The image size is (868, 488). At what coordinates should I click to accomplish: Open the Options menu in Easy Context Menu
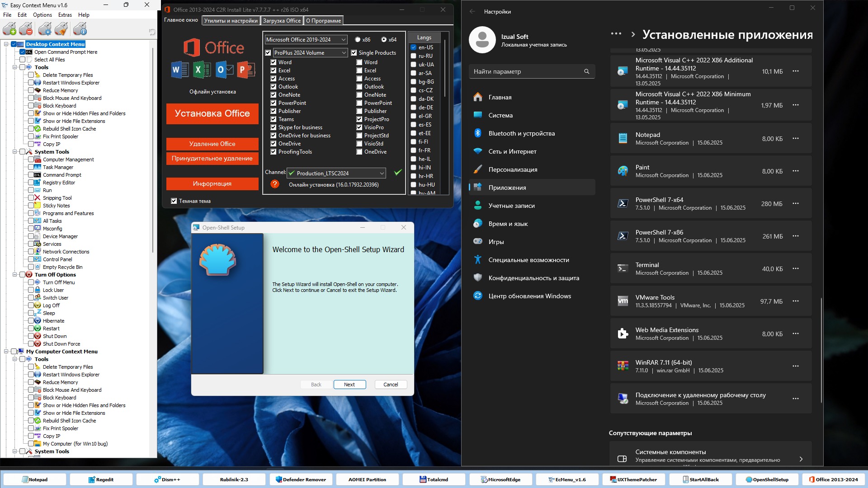42,15
